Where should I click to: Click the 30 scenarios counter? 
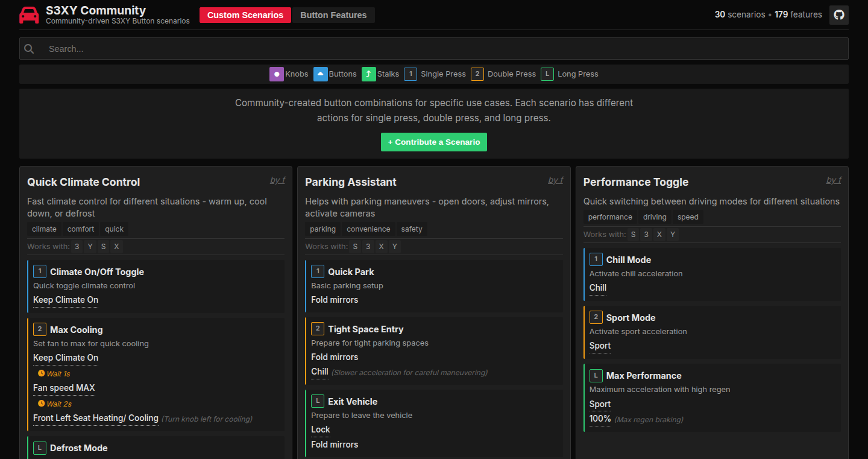740,14
